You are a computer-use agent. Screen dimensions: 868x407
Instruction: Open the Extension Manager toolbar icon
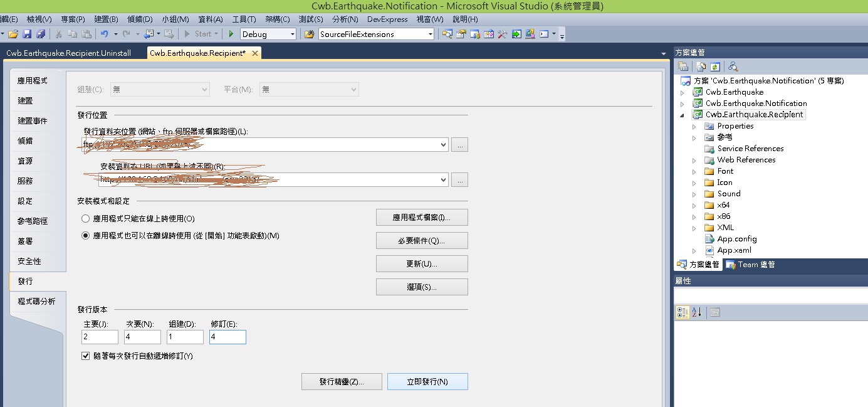[x=530, y=34]
